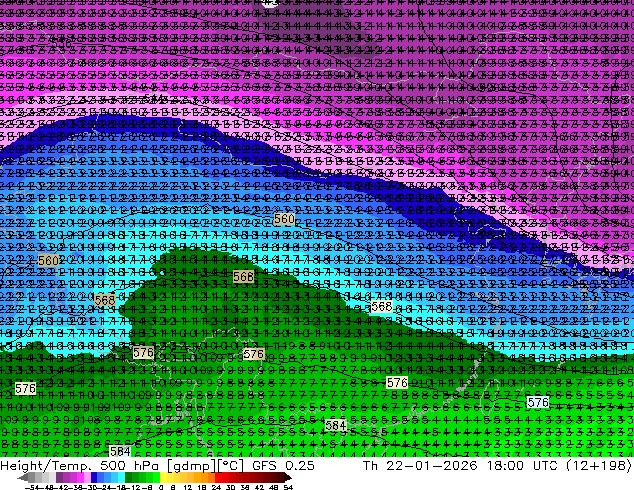Click the "-54" value under color scale

point(32,487)
